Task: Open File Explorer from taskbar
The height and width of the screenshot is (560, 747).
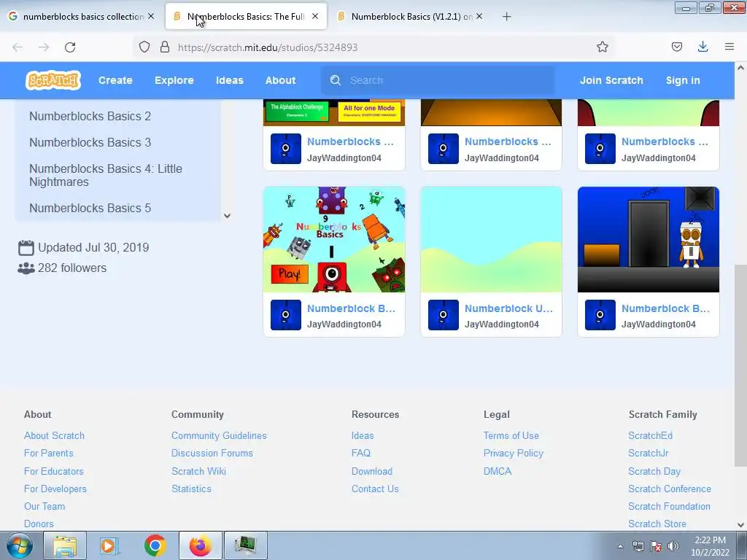Action: 65,545
